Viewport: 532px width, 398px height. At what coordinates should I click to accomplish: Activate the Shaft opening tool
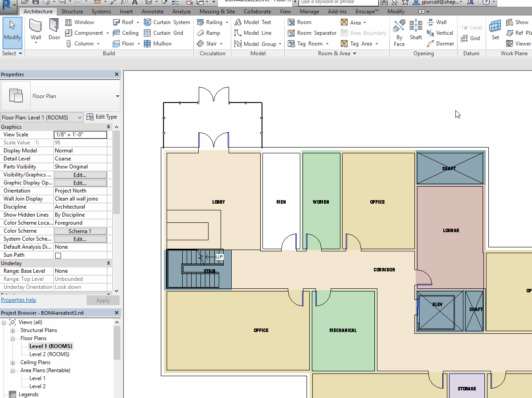[x=416, y=30]
